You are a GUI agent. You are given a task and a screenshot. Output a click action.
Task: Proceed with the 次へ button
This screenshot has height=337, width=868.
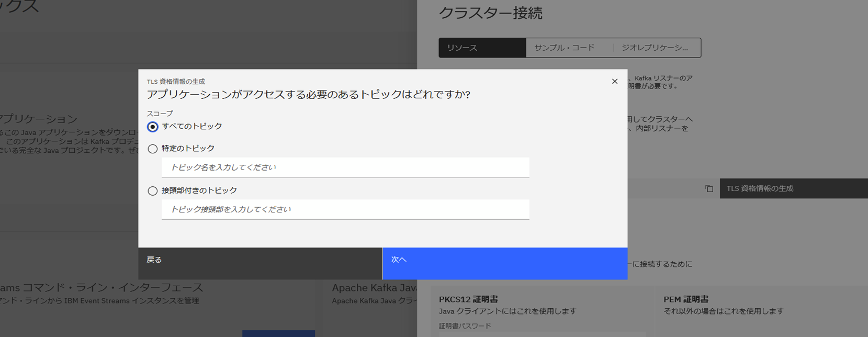(505, 263)
